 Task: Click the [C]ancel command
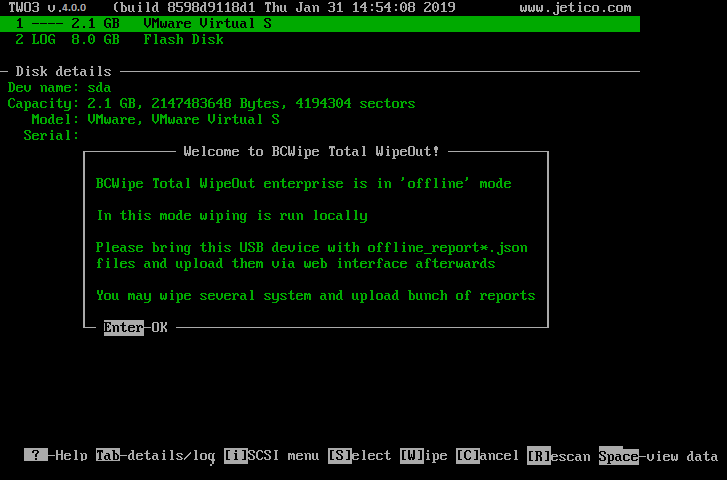click(487, 455)
